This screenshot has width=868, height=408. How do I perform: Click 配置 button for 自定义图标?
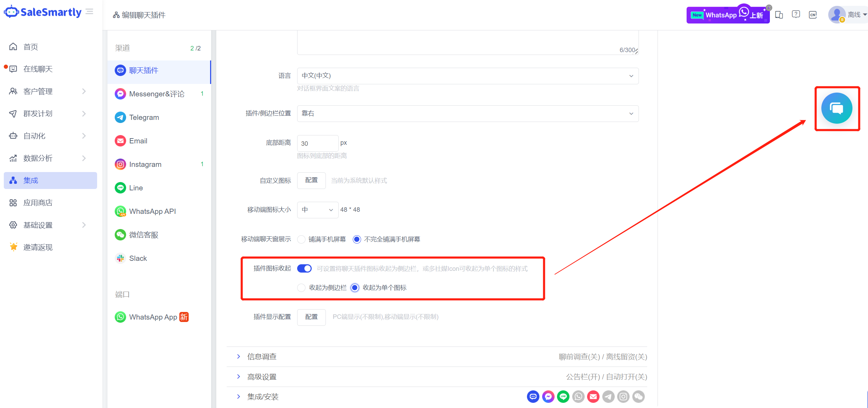pos(311,180)
